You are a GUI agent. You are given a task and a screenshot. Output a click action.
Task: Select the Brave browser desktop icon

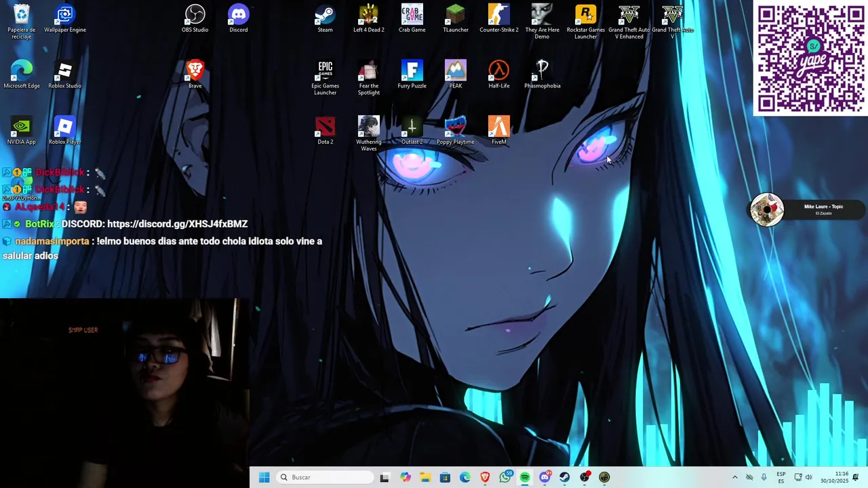195,75
